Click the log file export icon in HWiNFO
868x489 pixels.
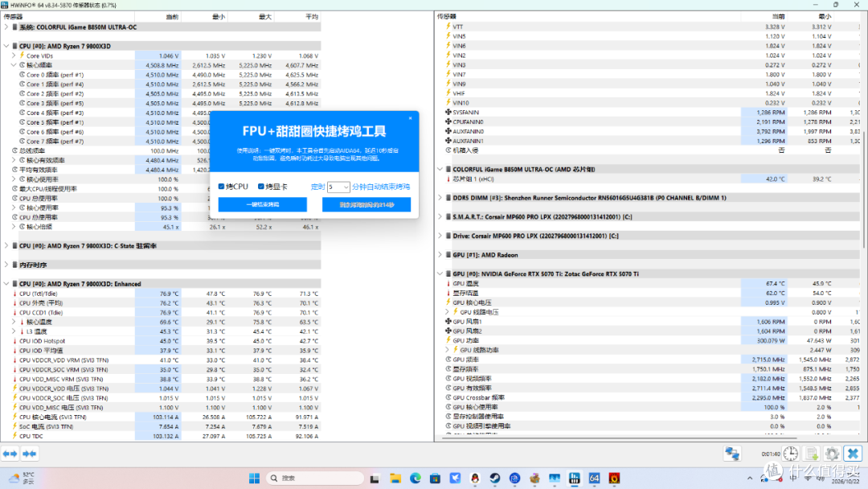click(812, 454)
